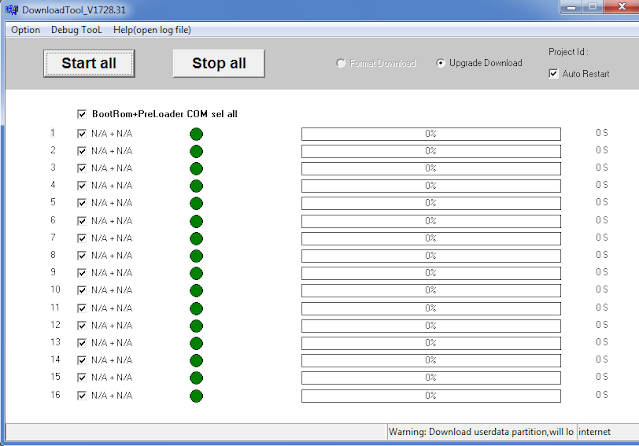Image resolution: width=639 pixels, height=446 pixels.
Task: Click the 0 S timer of port 10
Action: (x=602, y=289)
